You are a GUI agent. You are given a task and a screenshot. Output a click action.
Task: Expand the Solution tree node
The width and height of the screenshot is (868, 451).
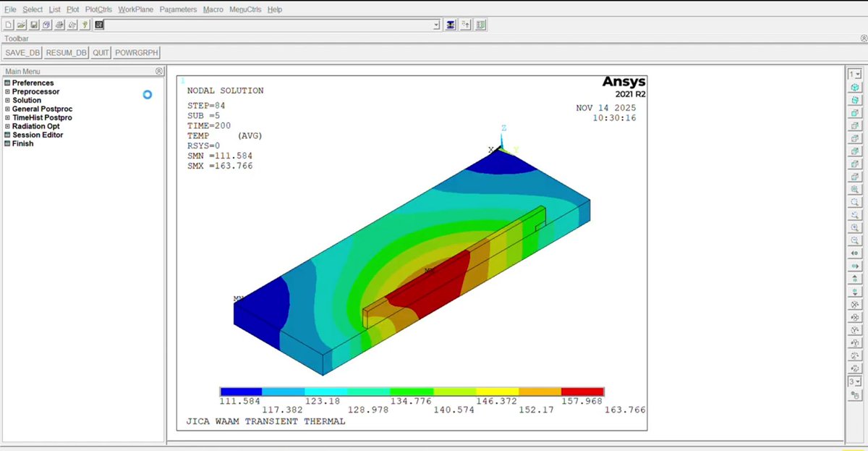pos(7,101)
